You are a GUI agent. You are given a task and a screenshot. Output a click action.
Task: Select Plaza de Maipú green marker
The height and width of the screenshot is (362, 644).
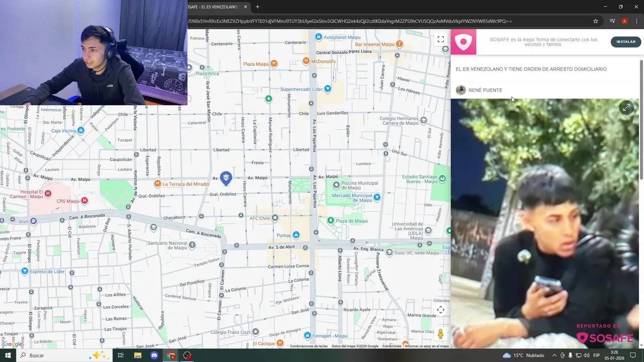tap(331, 221)
